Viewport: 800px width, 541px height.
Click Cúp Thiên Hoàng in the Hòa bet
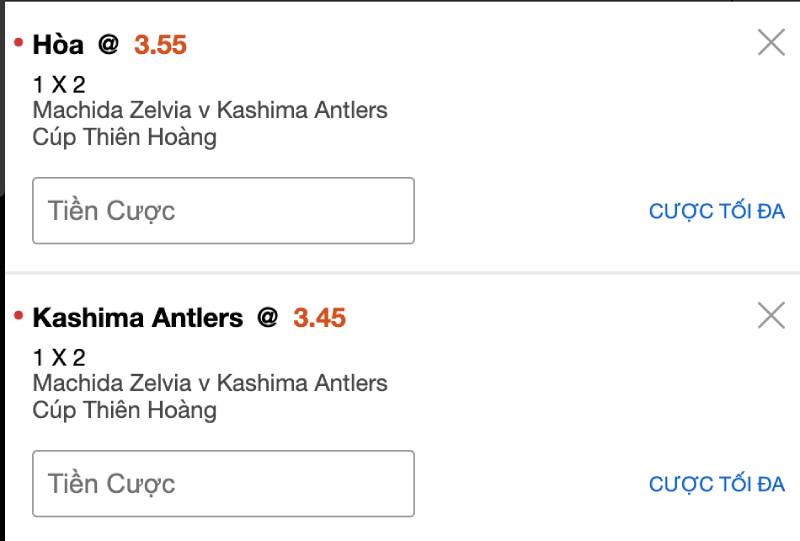click(124, 136)
